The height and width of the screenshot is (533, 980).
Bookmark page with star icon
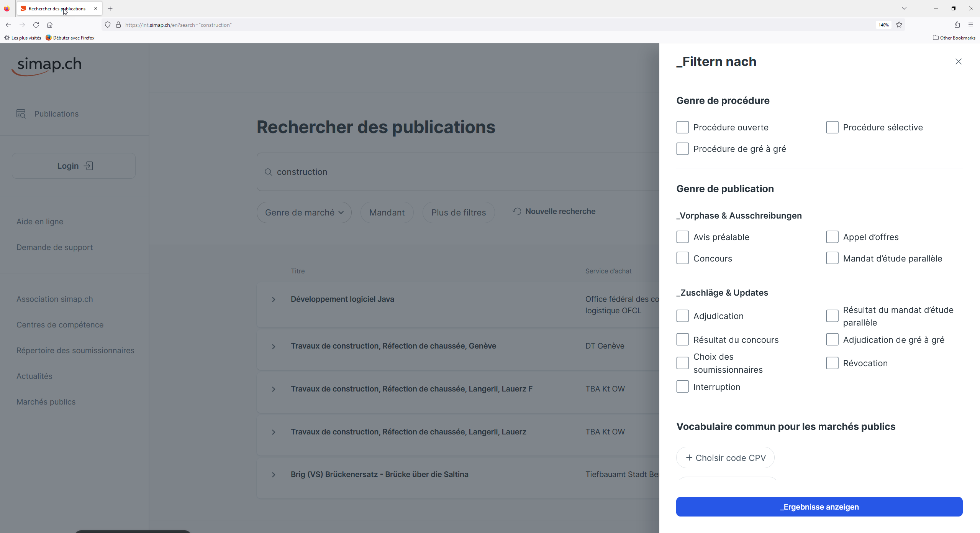(x=899, y=25)
